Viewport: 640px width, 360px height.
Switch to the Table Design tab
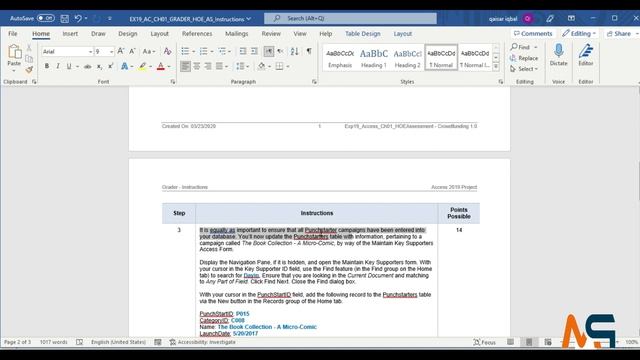click(362, 33)
